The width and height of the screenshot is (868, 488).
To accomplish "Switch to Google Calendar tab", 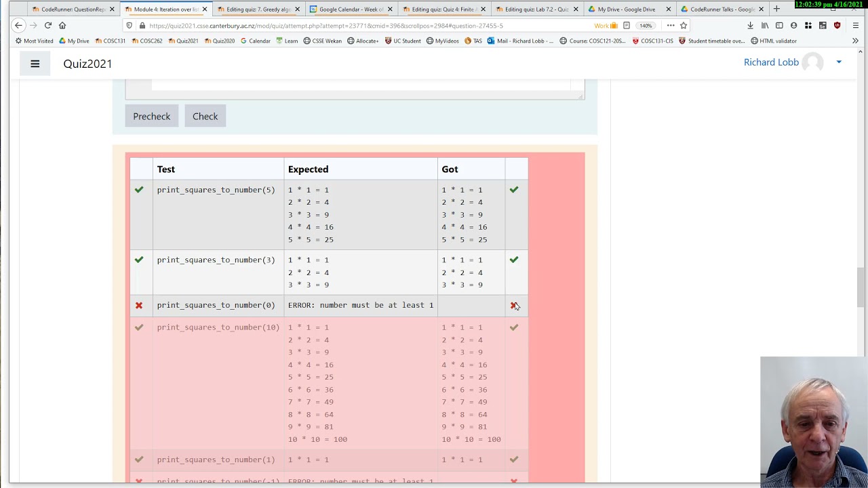I will coord(351,9).
